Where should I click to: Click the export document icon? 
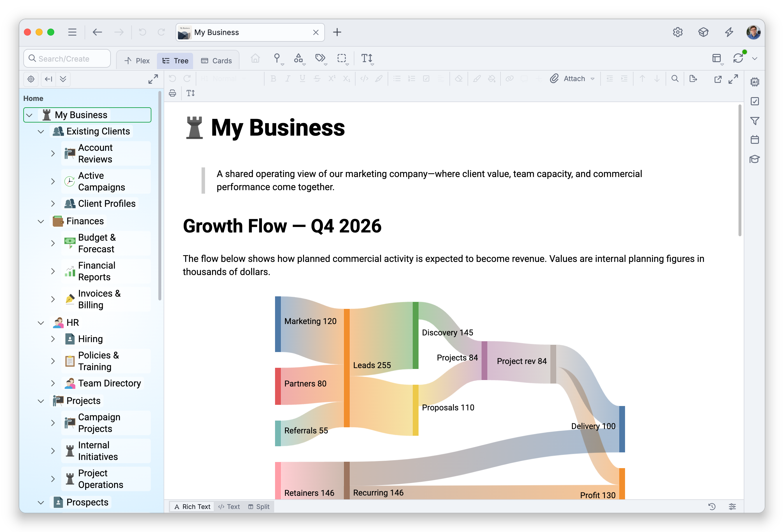tap(693, 78)
